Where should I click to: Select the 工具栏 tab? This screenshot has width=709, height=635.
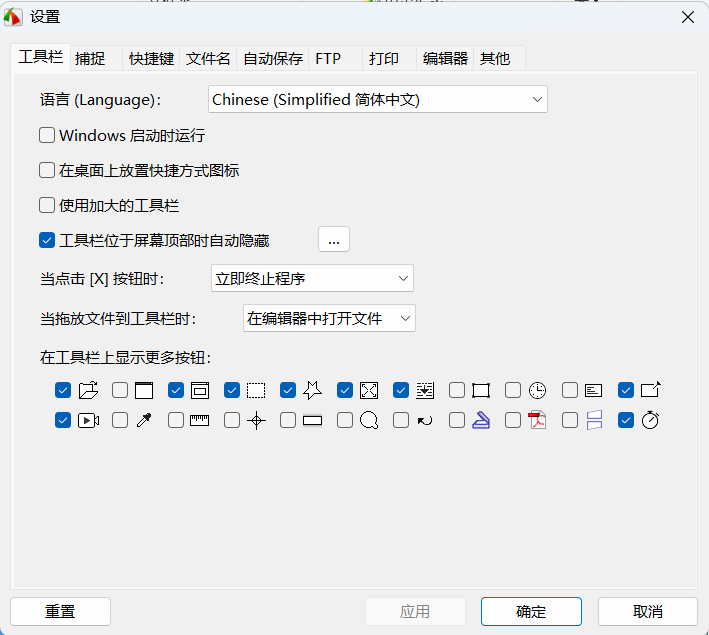point(41,57)
